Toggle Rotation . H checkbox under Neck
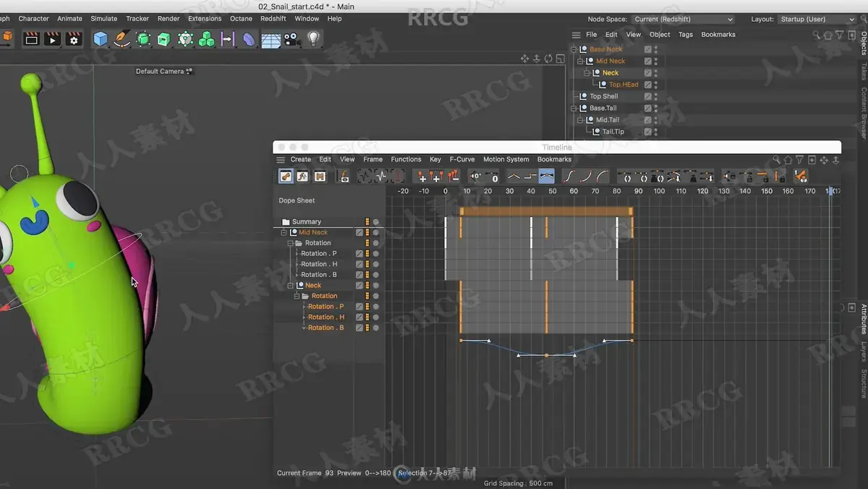This screenshot has height=489, width=868. pyautogui.click(x=359, y=317)
